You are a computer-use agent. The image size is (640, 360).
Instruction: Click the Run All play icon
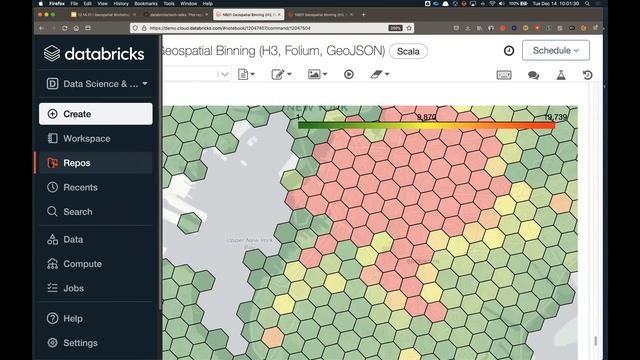[x=349, y=74]
